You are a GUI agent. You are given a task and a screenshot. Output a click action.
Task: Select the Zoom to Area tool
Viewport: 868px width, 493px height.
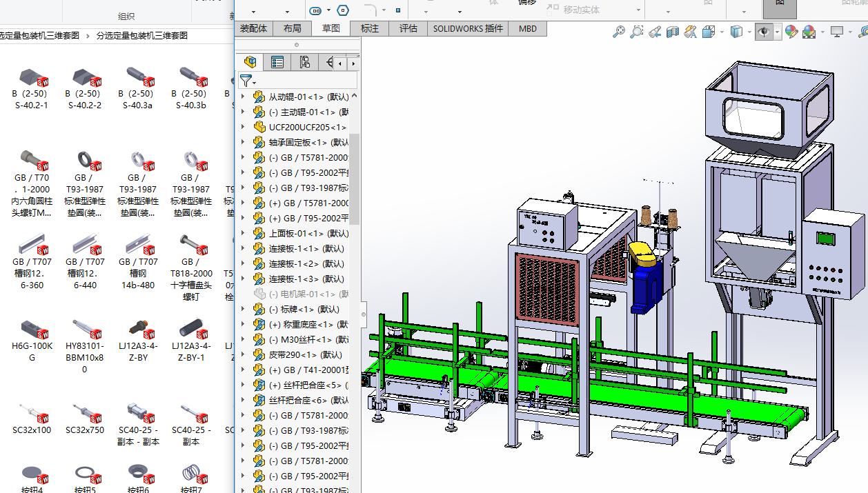[x=637, y=32]
